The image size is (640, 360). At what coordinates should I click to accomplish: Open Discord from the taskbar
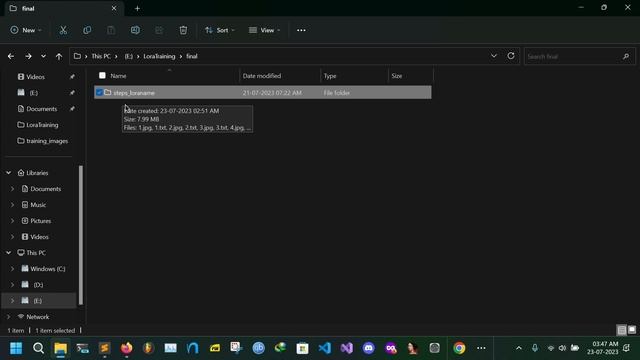point(369,348)
